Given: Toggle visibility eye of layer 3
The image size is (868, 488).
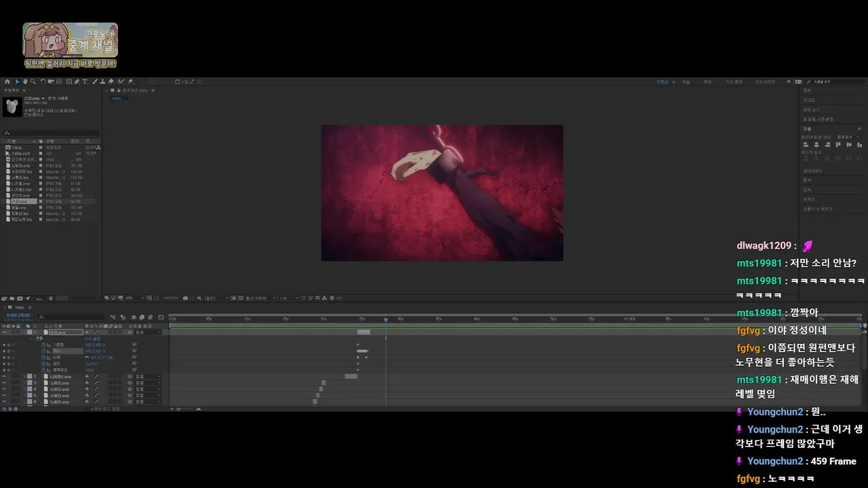Looking at the screenshot, I should click(4, 383).
